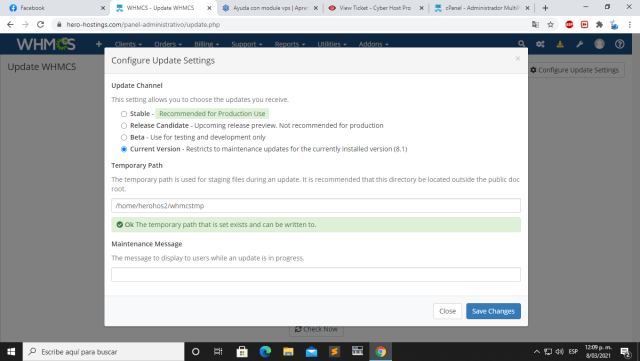Dismiss dialog with the X icon
The height and width of the screenshot is (361, 640).
[x=518, y=59]
